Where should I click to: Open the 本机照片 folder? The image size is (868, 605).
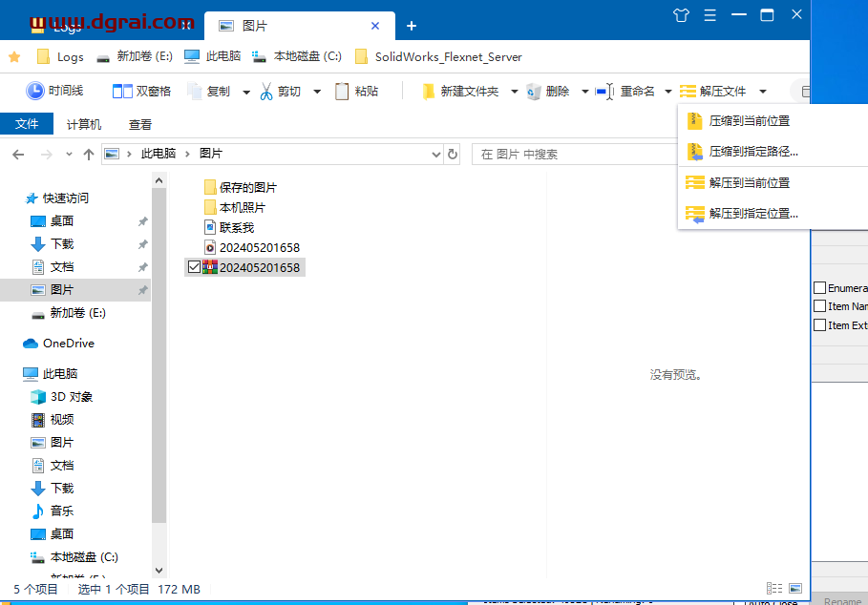point(235,207)
